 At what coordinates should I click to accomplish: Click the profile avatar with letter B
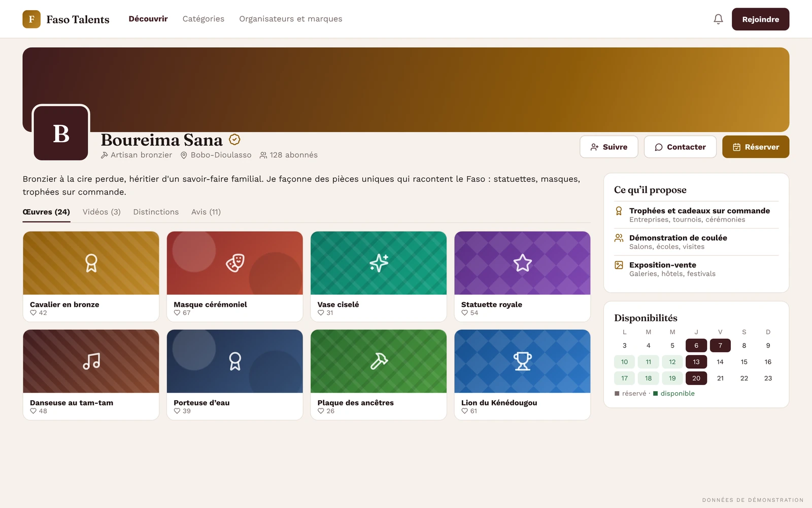coord(61,134)
